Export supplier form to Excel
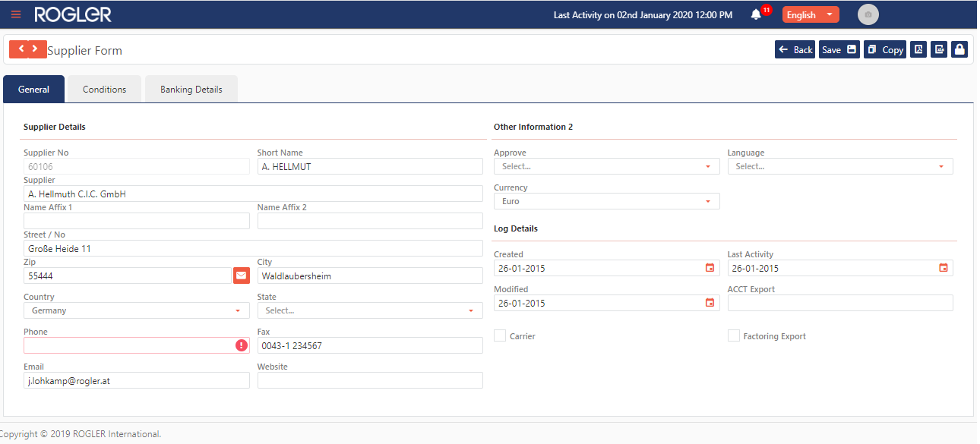This screenshot has height=444, width=980. tap(939, 49)
